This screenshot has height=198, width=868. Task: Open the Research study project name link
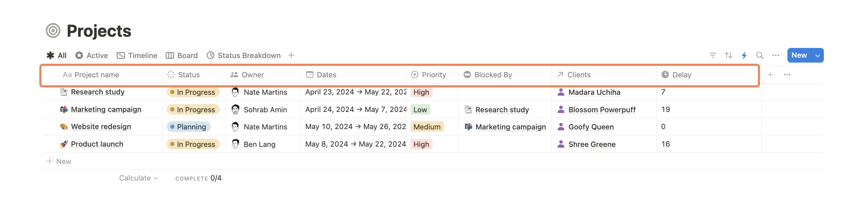point(98,92)
